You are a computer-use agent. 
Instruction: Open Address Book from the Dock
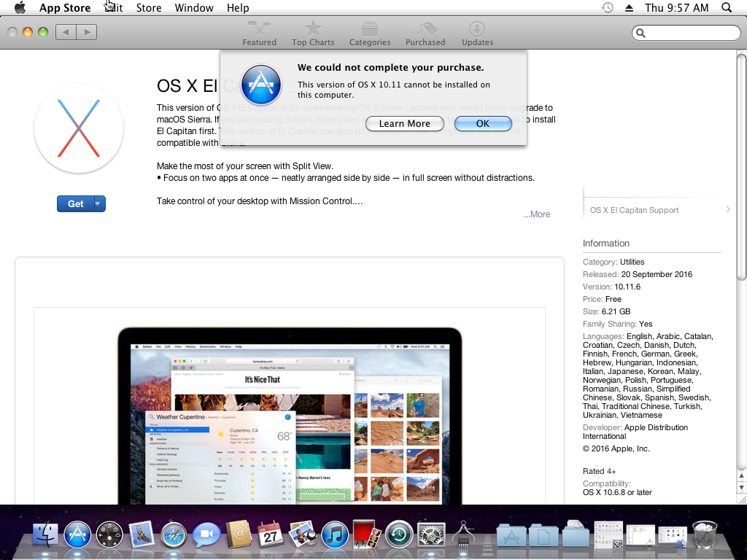(239, 534)
